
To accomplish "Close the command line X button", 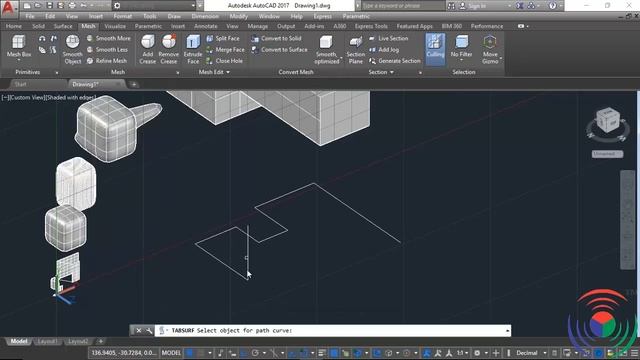I will (x=138, y=331).
